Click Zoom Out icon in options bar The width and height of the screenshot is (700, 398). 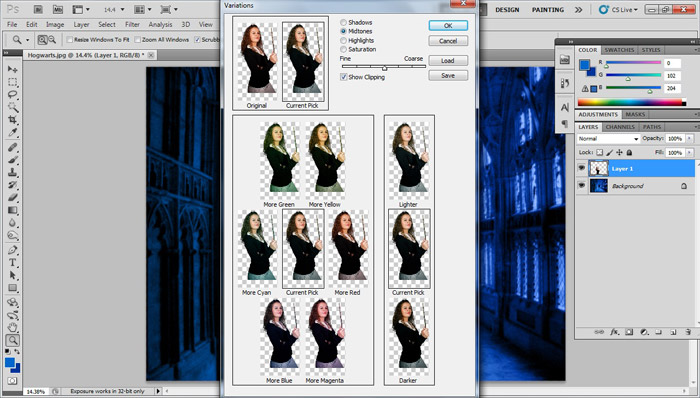coord(52,40)
